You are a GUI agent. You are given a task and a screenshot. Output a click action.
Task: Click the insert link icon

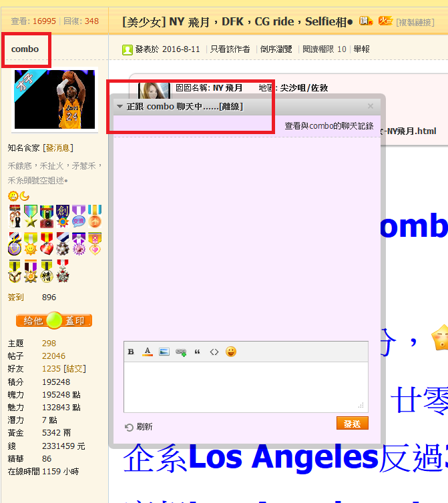point(181,352)
